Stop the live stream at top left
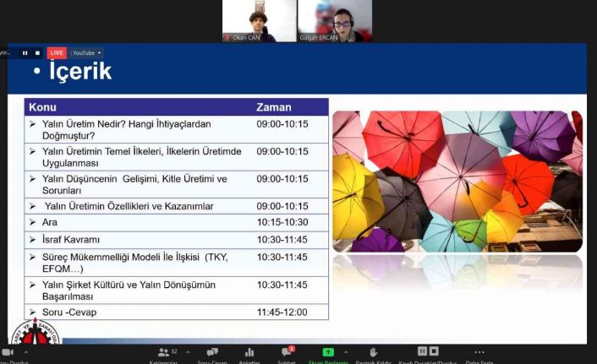 37,52
